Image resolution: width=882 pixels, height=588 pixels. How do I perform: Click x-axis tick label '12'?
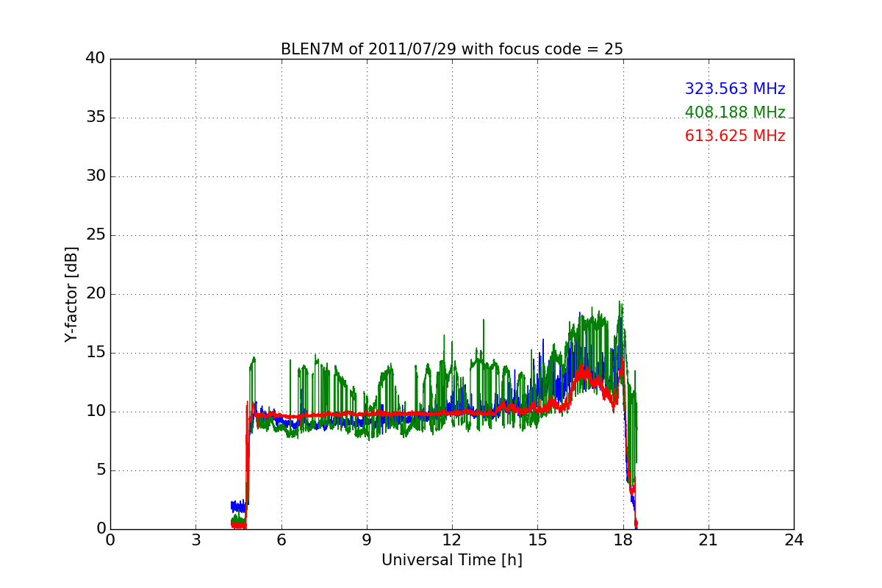coord(452,539)
